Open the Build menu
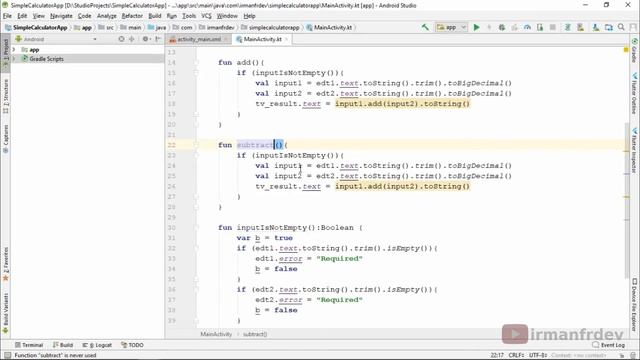Screen dimensions: 640x360 [155, 16]
